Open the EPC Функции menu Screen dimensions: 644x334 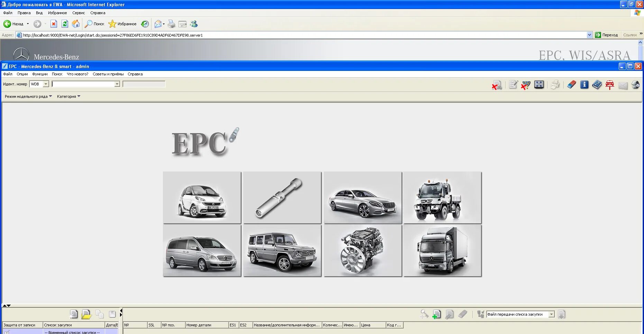click(x=40, y=74)
